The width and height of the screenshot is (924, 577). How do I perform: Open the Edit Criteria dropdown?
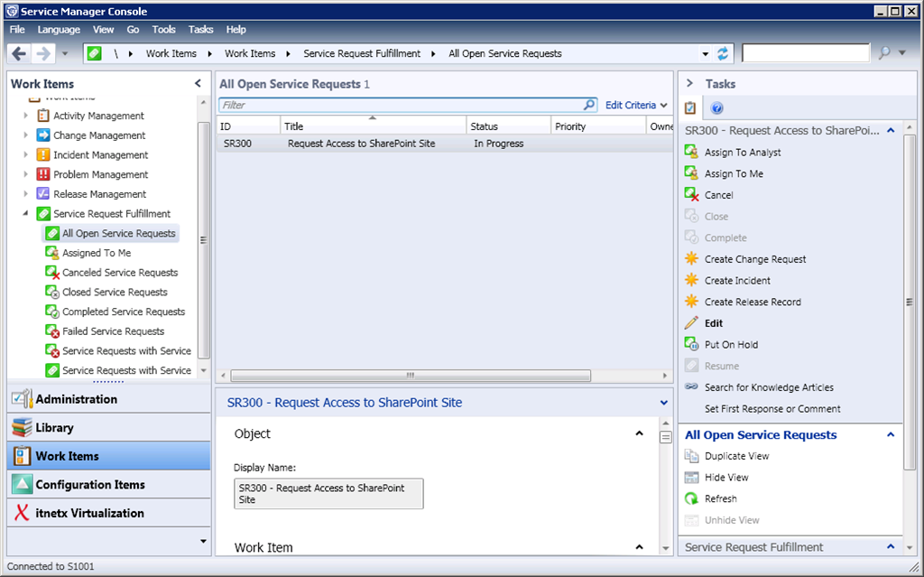(636, 106)
